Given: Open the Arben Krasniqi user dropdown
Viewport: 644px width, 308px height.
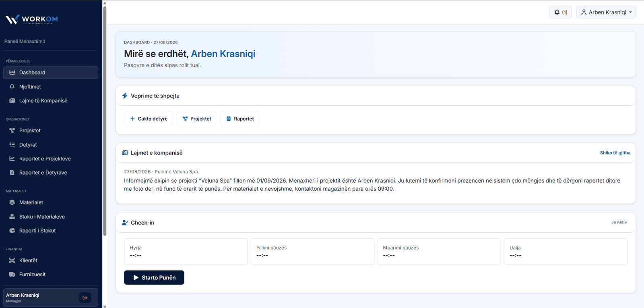Looking at the screenshot, I should coord(606,12).
